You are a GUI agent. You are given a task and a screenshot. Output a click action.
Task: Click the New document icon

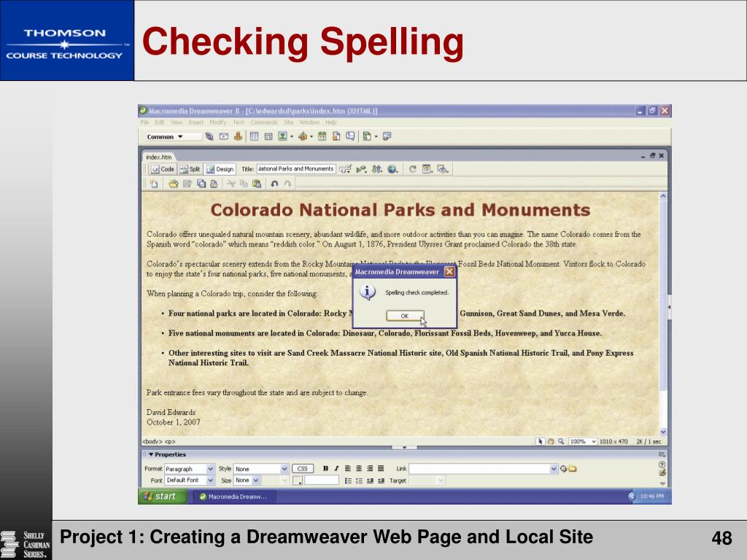click(154, 184)
